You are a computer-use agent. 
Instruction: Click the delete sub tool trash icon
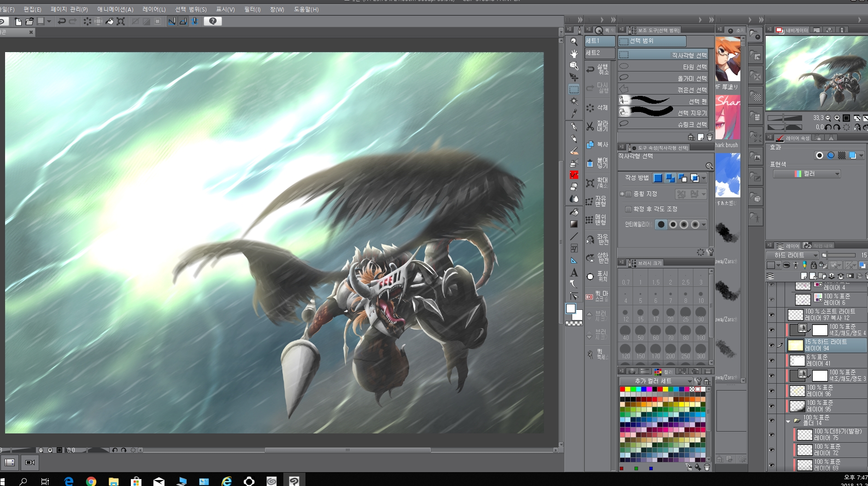(x=710, y=137)
